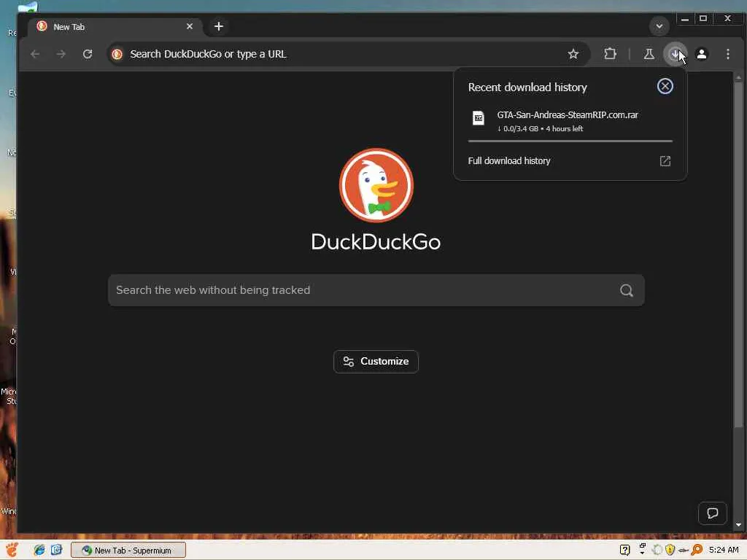
Task: Close the Recent download history popup
Action: (x=665, y=86)
